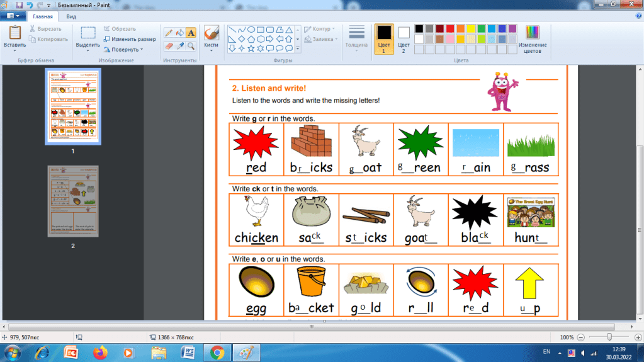This screenshot has height=362, width=644.
Task: Choose the red color swatch in palette
Action: pos(450,29)
